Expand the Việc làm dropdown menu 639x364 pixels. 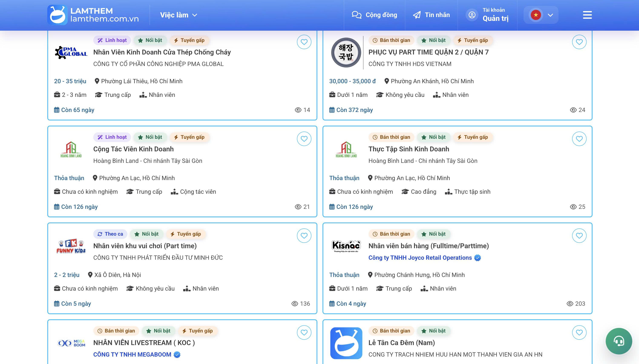click(178, 15)
